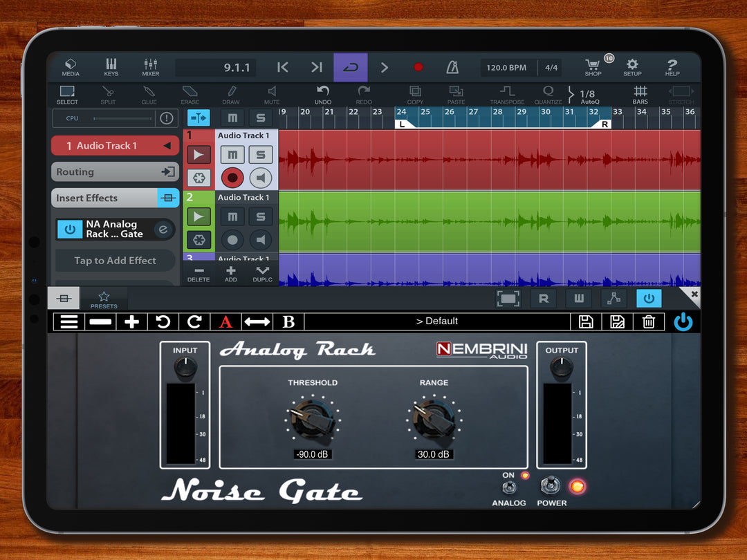This screenshot has height=560, width=747.
Task: Toggle the track list split view button
Action: (x=199, y=118)
